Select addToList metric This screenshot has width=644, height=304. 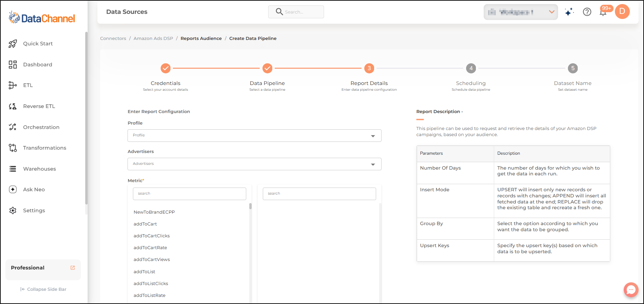pos(144,272)
